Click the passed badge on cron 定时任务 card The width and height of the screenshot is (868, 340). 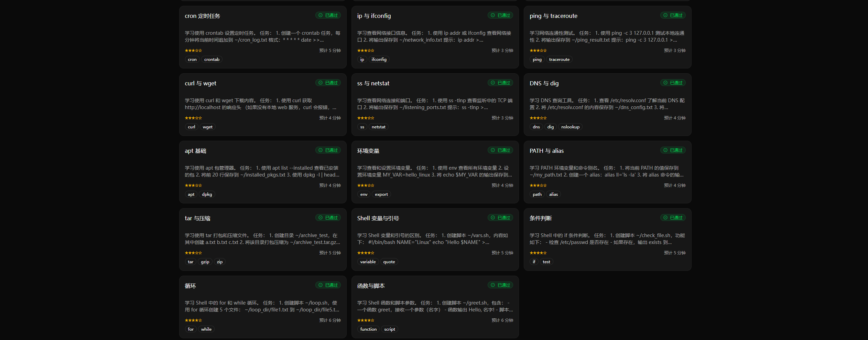tap(328, 15)
